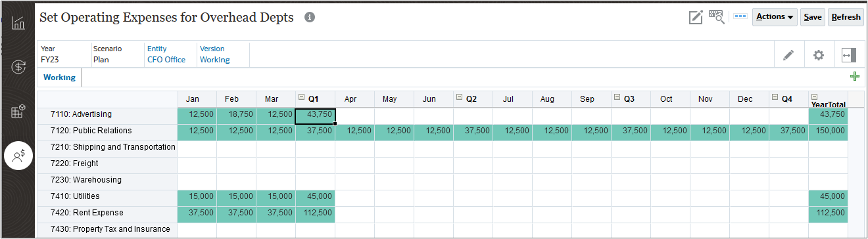Click the info icon beside form title

pos(310,18)
